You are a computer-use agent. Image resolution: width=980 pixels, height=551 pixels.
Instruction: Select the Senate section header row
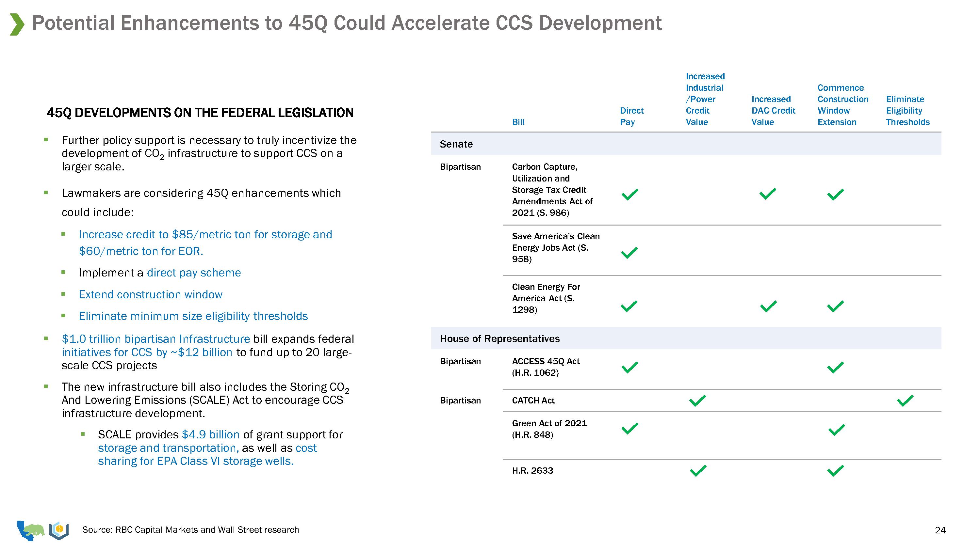457,144
